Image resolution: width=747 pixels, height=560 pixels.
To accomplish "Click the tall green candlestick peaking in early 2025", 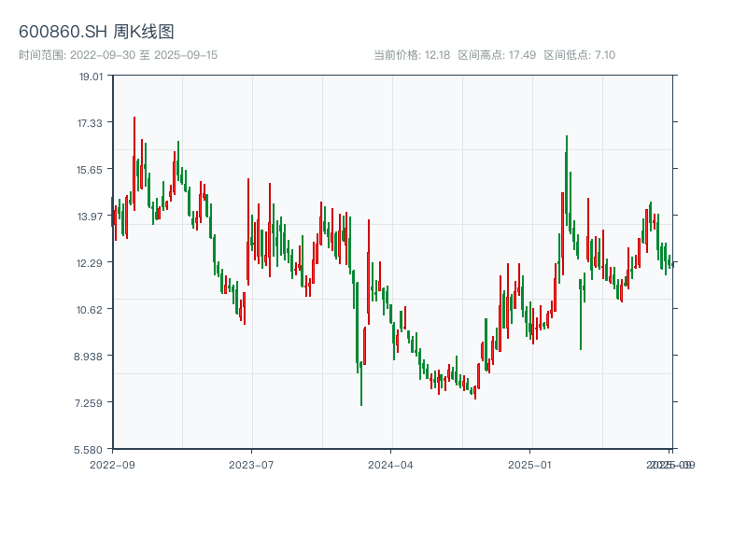I will 567,181.
